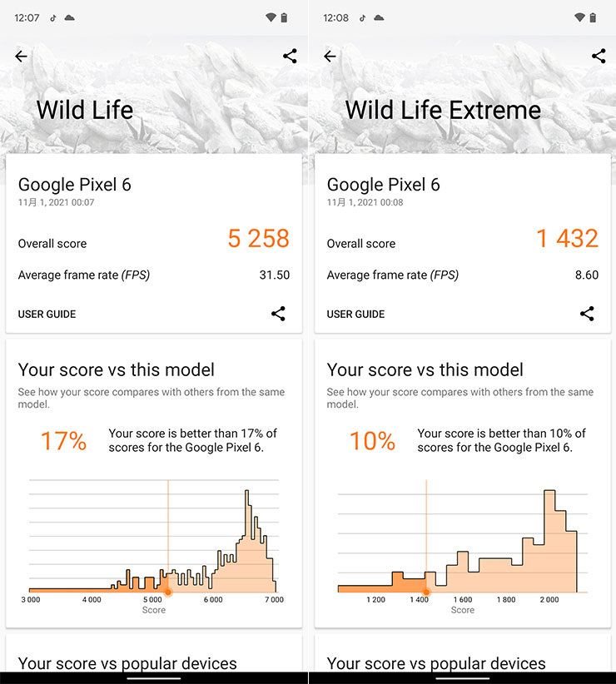Open Your score vs popular devices on Extreme screen

click(x=435, y=663)
